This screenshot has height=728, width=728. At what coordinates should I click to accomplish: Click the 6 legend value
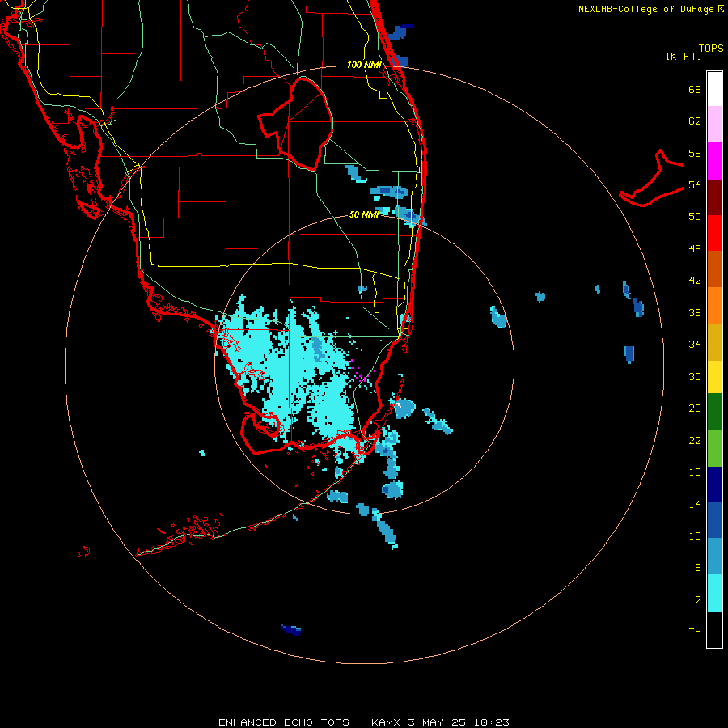697,568
